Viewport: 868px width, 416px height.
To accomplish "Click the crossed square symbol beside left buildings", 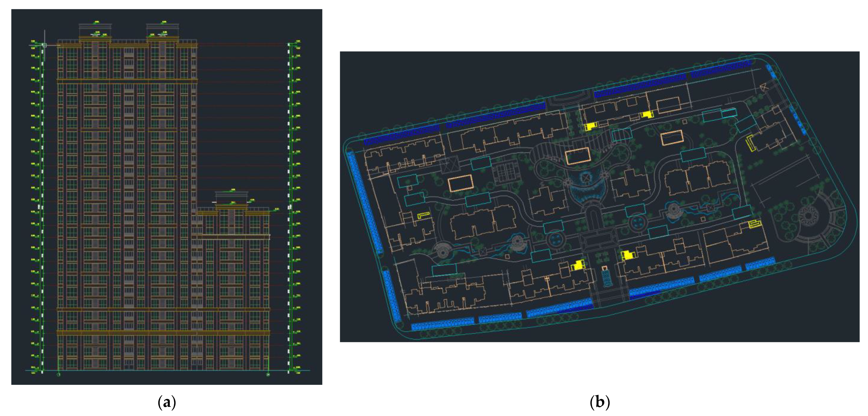I will (450, 166).
